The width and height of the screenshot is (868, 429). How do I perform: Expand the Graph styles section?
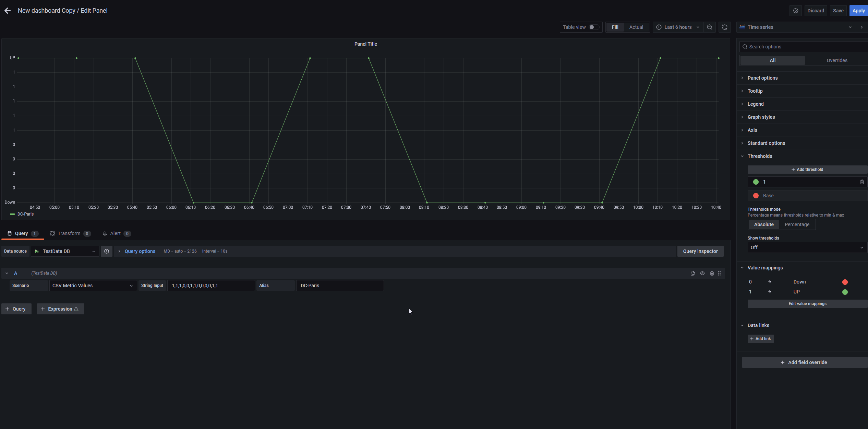(x=761, y=117)
